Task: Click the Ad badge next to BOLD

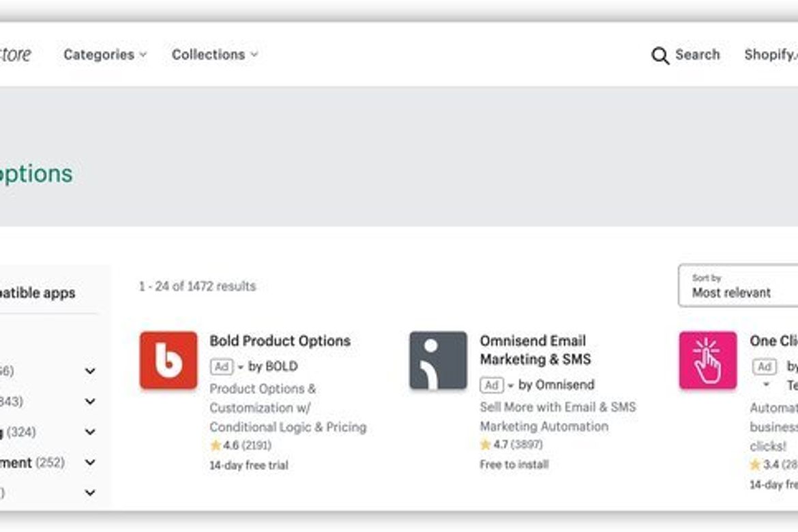Action: pos(223,366)
